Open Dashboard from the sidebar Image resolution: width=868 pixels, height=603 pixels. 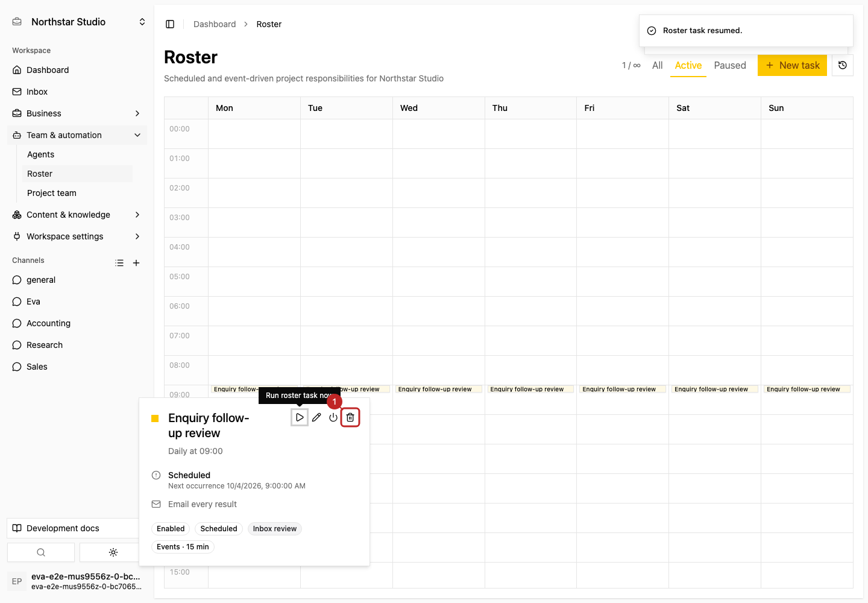click(77, 70)
